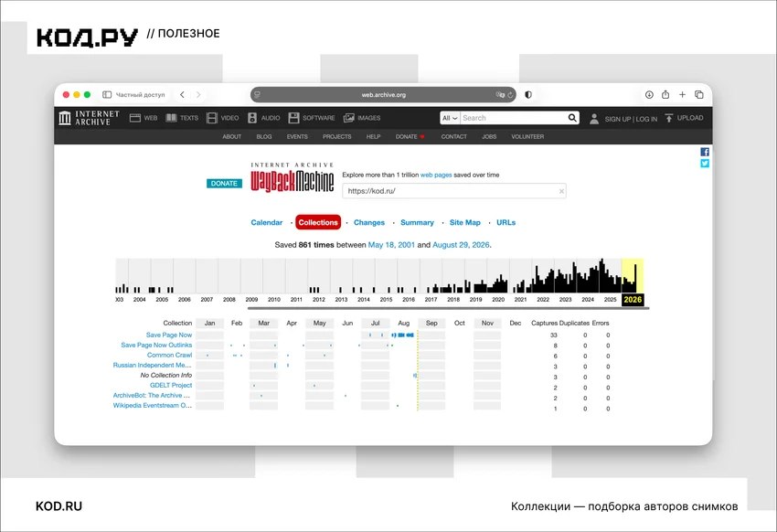The width and height of the screenshot is (777, 532).
Task: Click Sign Up | Log In link
Action: (631, 119)
